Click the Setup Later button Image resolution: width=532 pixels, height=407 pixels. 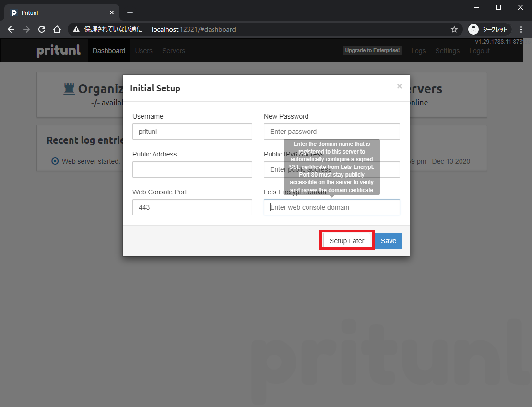point(347,240)
